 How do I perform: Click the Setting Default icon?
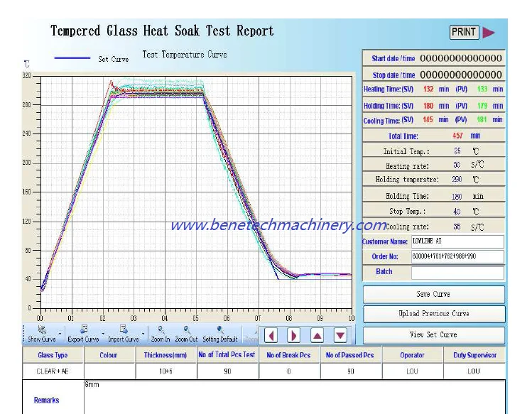(x=220, y=329)
